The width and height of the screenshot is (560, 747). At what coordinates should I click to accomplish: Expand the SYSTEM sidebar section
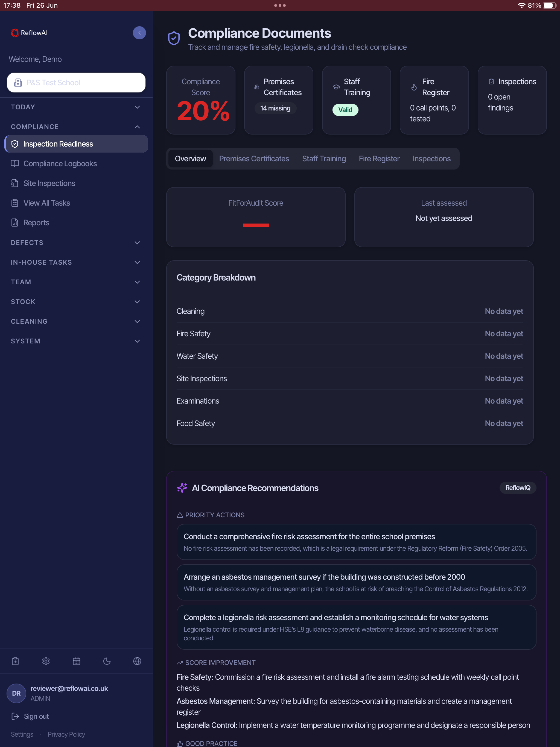(x=76, y=341)
